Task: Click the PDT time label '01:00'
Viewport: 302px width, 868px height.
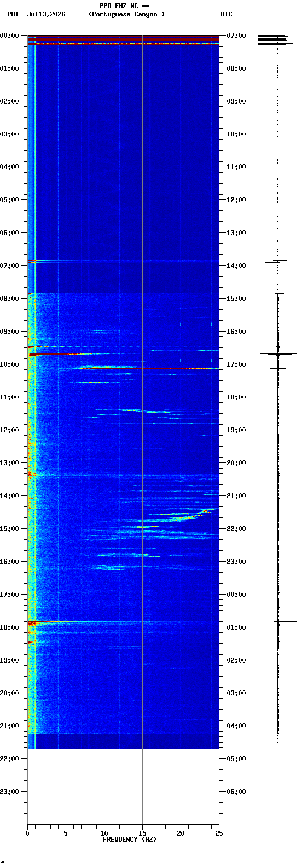Action: pyautogui.click(x=10, y=68)
